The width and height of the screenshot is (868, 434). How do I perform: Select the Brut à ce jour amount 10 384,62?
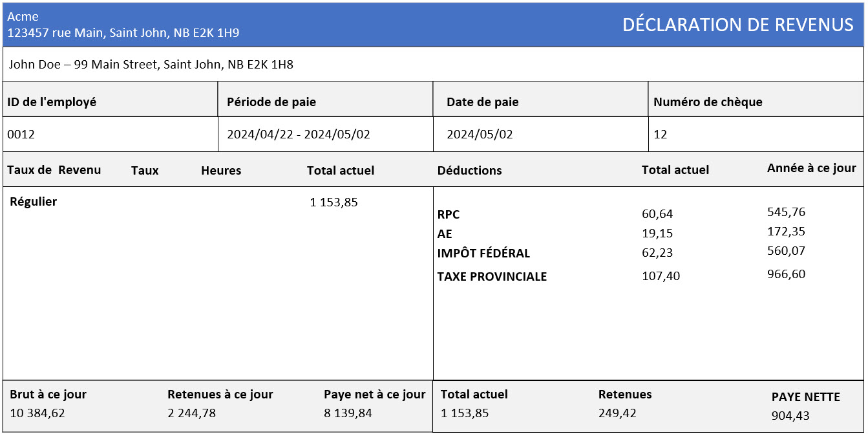(x=37, y=413)
